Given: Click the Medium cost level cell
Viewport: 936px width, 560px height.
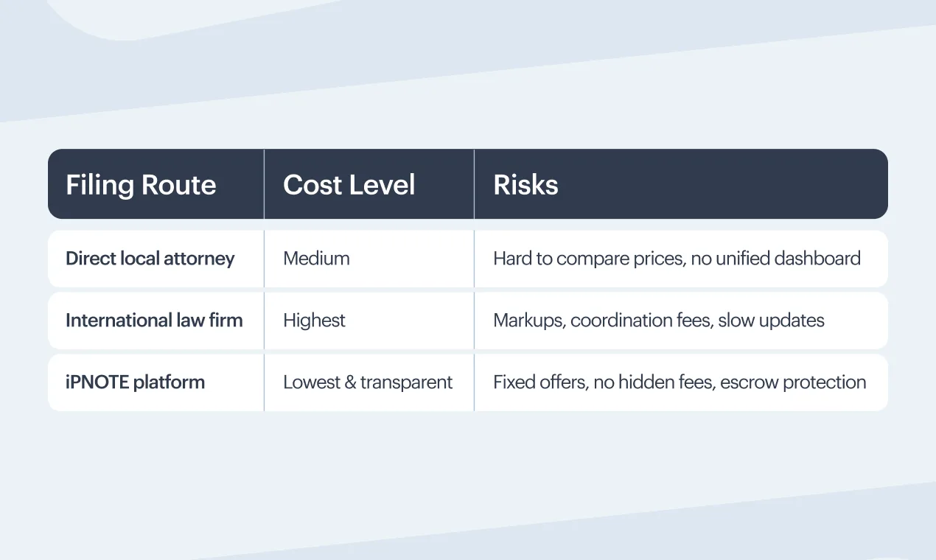Looking at the screenshot, I should pyautogui.click(x=316, y=259).
